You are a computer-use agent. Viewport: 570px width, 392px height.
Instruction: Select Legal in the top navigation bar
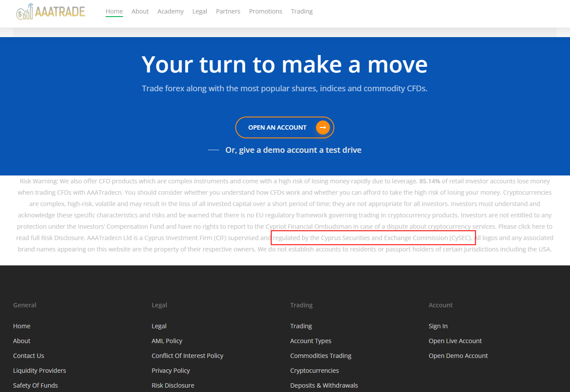(200, 11)
